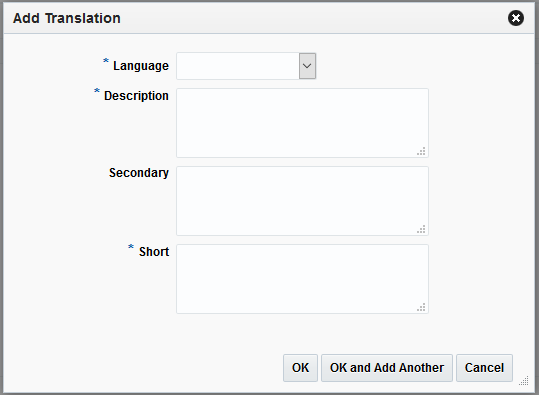Click the Short field label
Screen dimensions: 539x395
pos(154,252)
